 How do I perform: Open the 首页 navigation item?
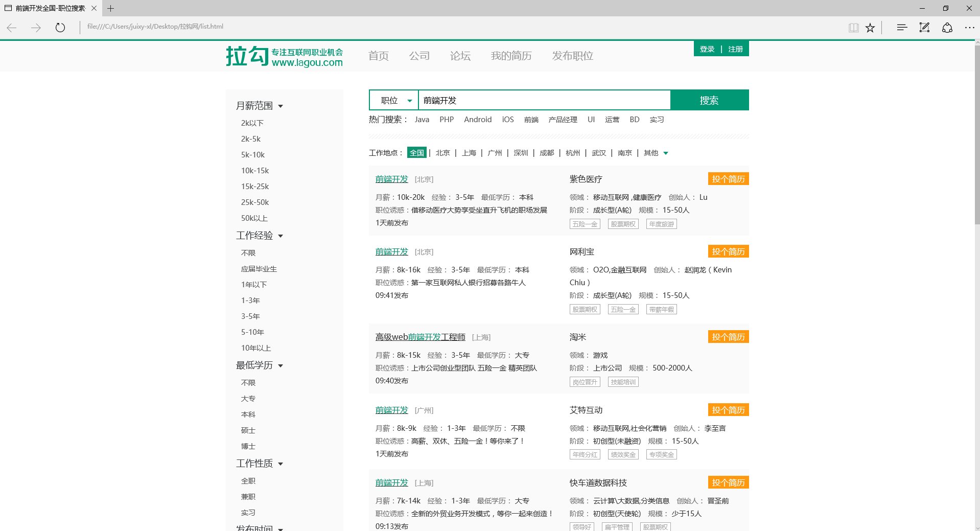click(379, 56)
